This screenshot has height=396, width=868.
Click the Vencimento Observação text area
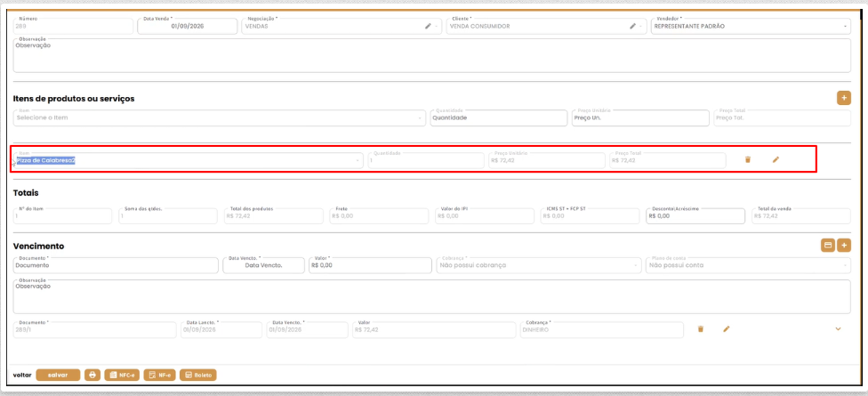(432, 297)
